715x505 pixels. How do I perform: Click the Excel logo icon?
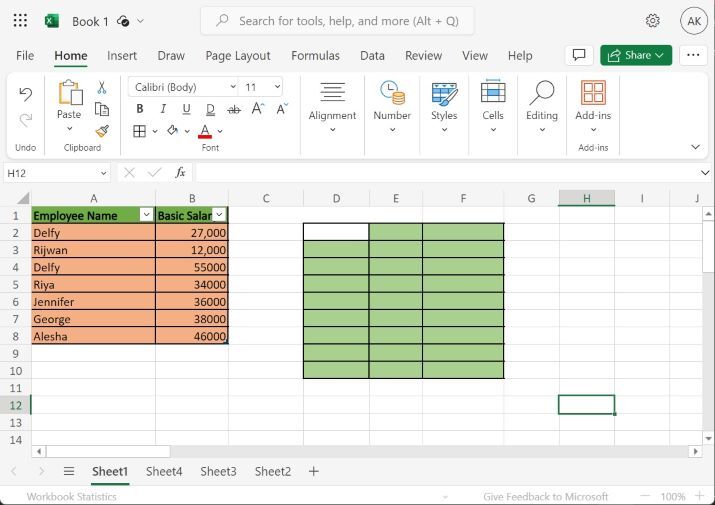pyautogui.click(x=52, y=21)
